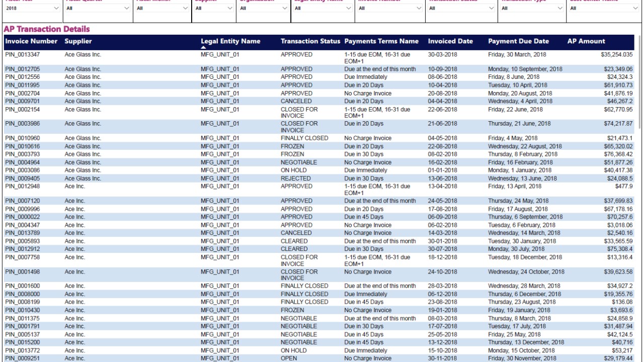Image resolution: width=644 pixels, height=362 pixels.
Task: Select the REJECTED status cell
Action: [x=296, y=178]
